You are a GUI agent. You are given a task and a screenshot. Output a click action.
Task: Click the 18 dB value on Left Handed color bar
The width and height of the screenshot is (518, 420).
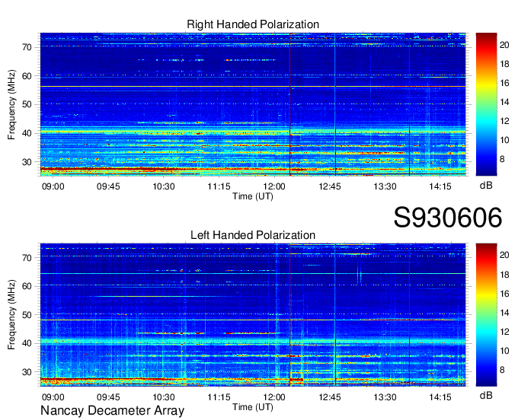[504, 275]
